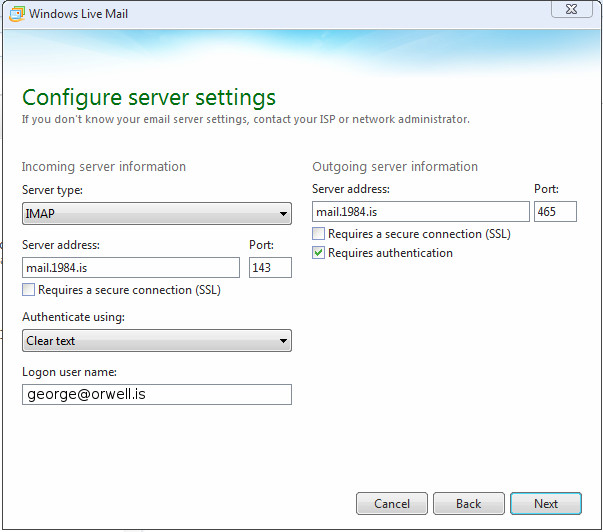
Task: Enable incoming server secure connection (SSL) checkbox
Action: click(29, 290)
